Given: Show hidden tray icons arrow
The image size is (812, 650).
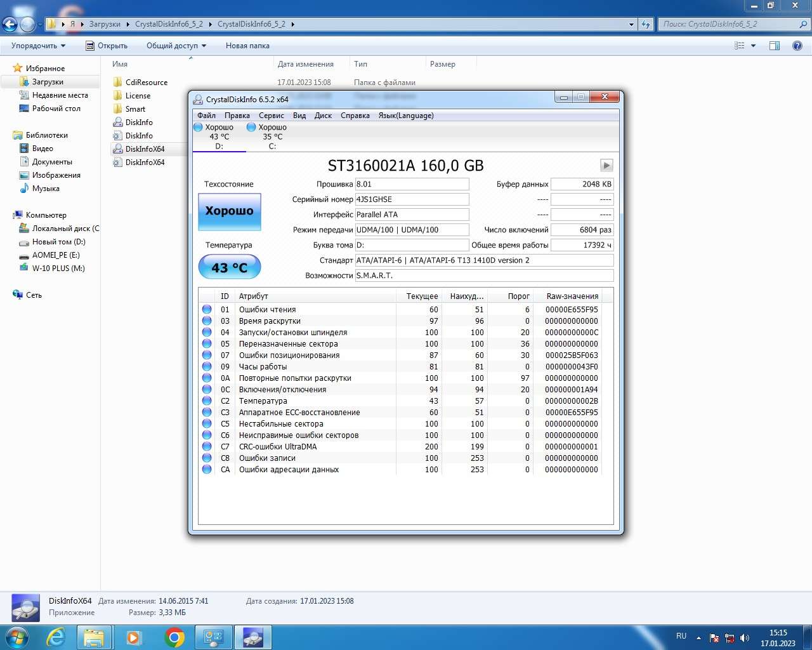Looking at the screenshot, I should click(x=698, y=638).
